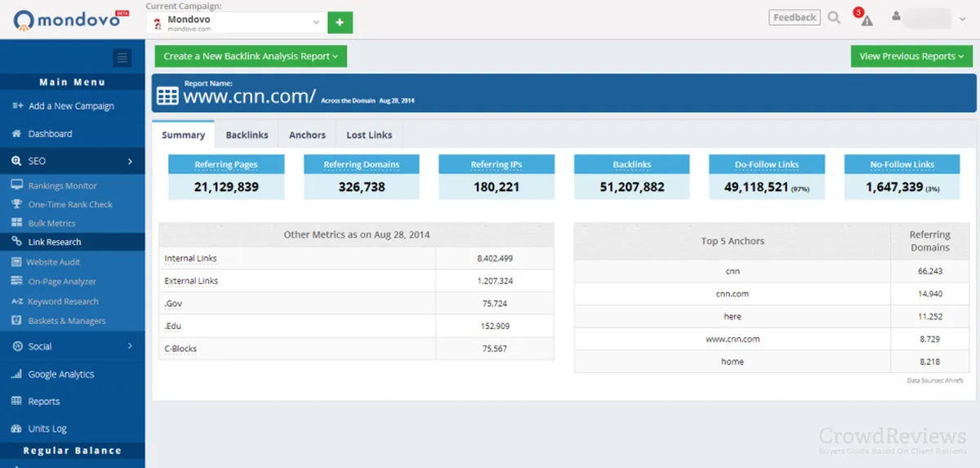This screenshot has width=980, height=468.
Task: Switch to the Summary tab
Action: [x=184, y=135]
